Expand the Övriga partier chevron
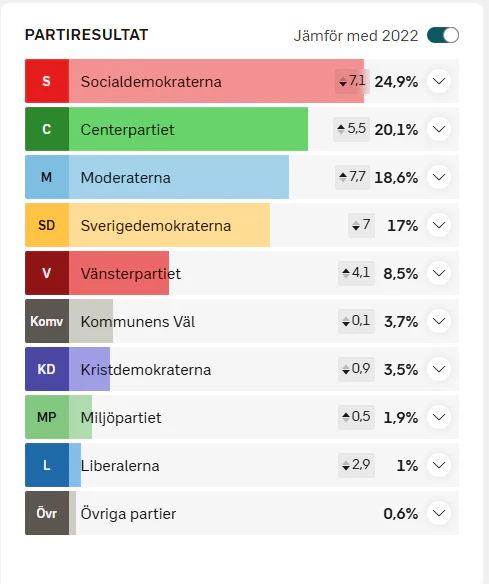Image resolution: width=489 pixels, height=584 pixels. 439,513
